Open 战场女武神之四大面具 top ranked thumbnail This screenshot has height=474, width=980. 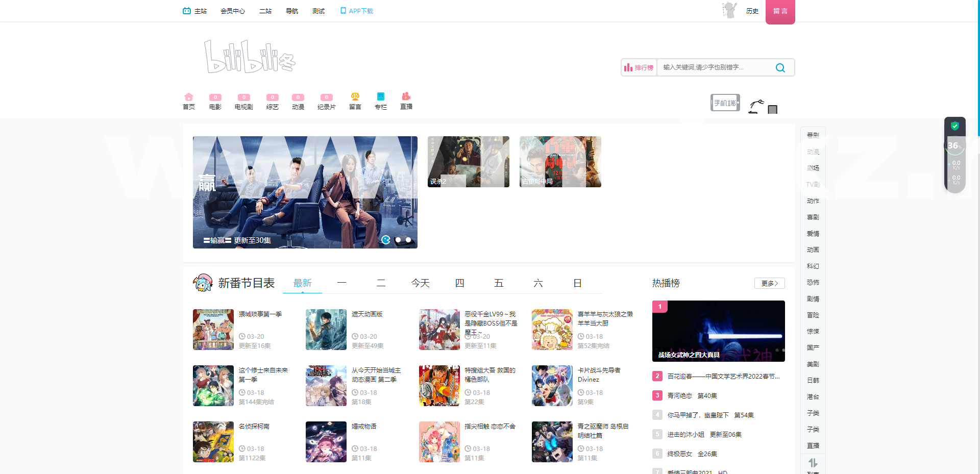(x=719, y=331)
